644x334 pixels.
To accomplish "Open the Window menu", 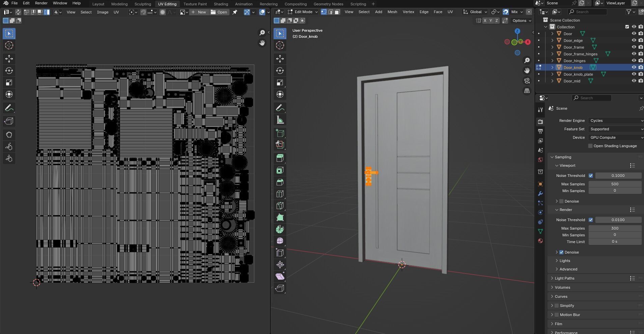I will coord(60,3).
